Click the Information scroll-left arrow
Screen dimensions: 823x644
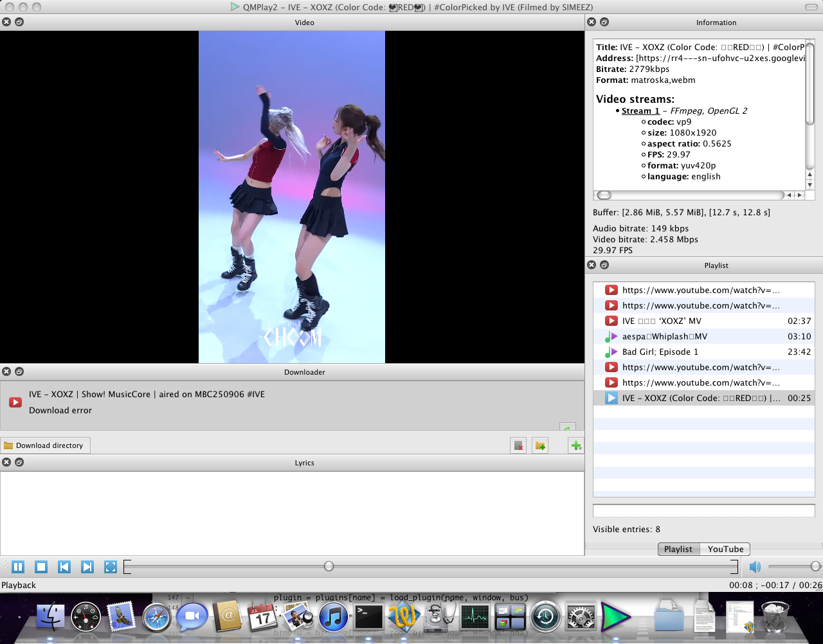789,195
